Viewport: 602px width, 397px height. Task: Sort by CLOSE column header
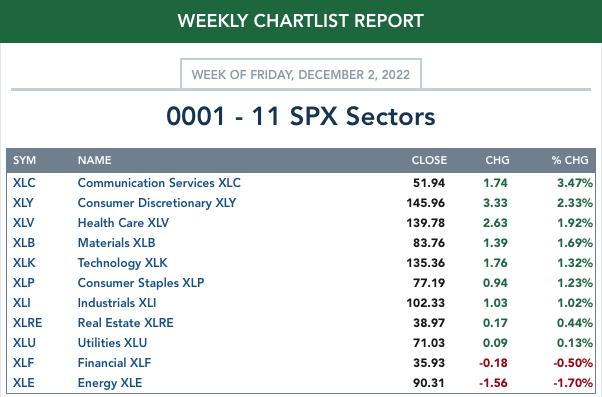pyautogui.click(x=429, y=160)
